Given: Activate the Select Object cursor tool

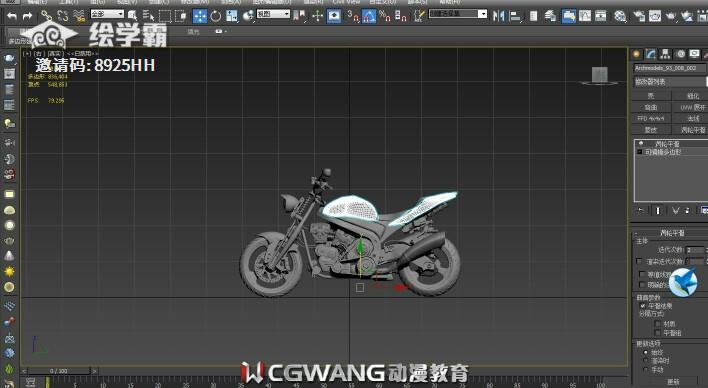Looking at the screenshot, I should click(x=132, y=16).
